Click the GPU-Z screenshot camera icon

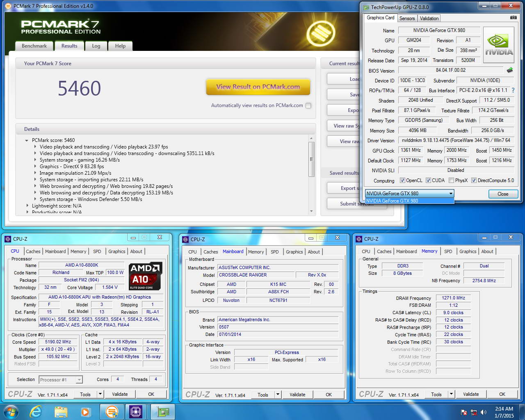point(513,18)
